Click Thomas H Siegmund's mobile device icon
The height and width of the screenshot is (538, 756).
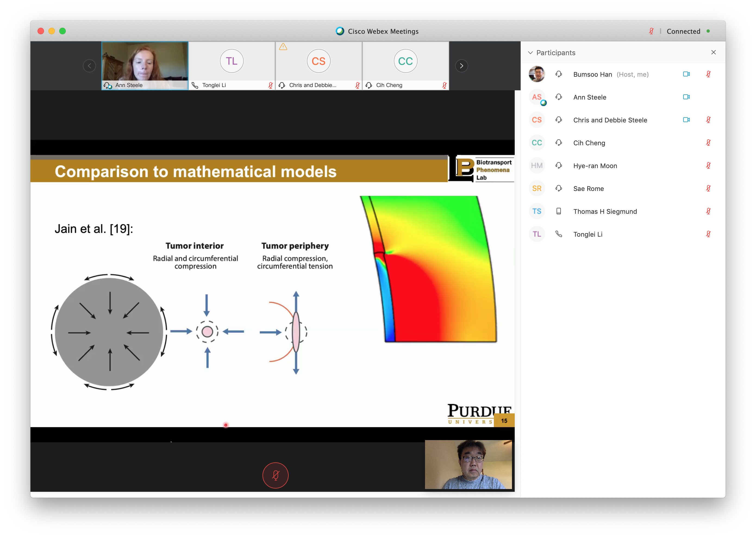(x=559, y=211)
